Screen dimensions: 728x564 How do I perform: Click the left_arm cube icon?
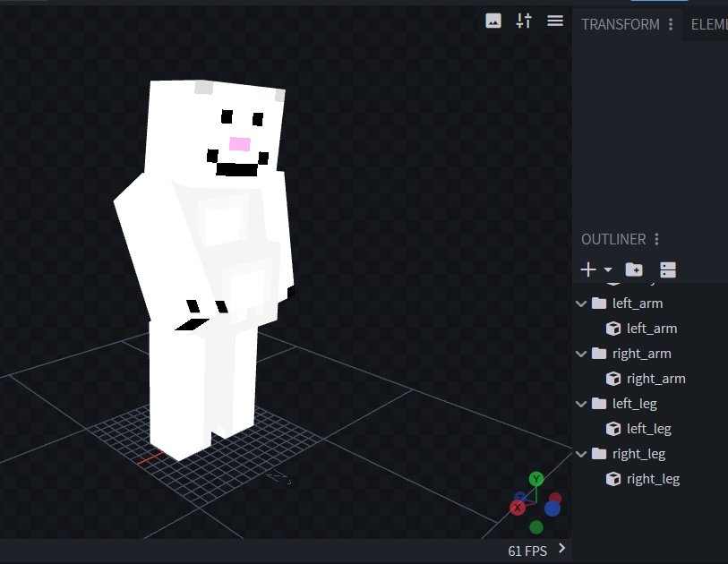(x=613, y=329)
